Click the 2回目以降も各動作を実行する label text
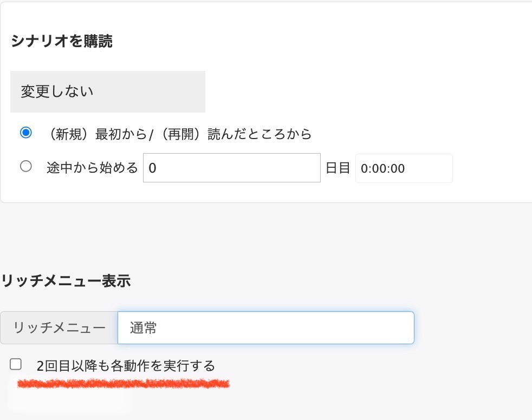532x420 pixels. (x=126, y=366)
